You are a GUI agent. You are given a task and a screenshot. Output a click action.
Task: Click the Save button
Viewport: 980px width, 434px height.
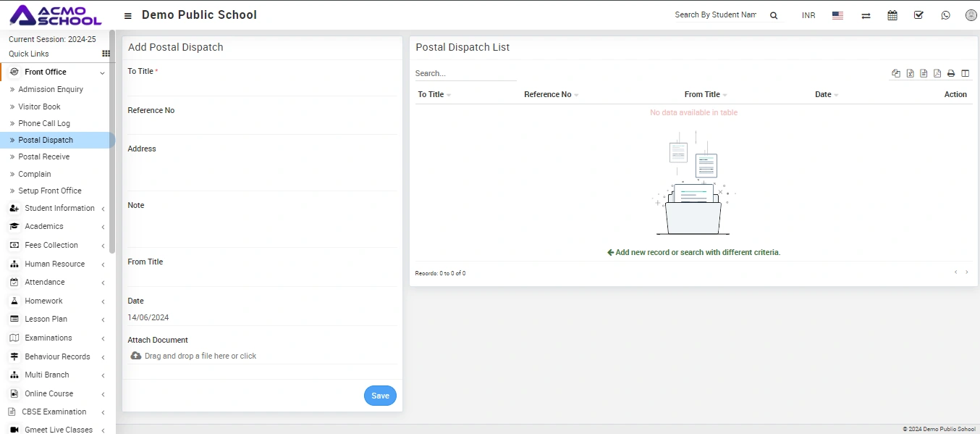[x=380, y=396]
